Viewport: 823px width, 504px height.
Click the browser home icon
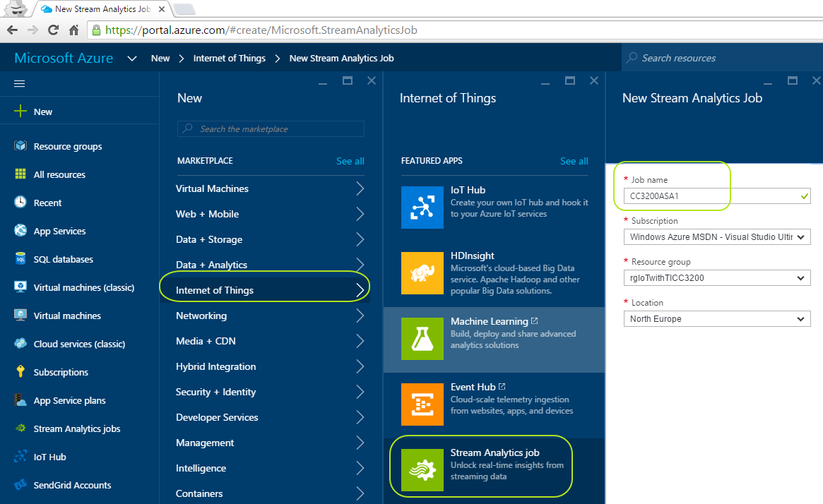click(74, 30)
